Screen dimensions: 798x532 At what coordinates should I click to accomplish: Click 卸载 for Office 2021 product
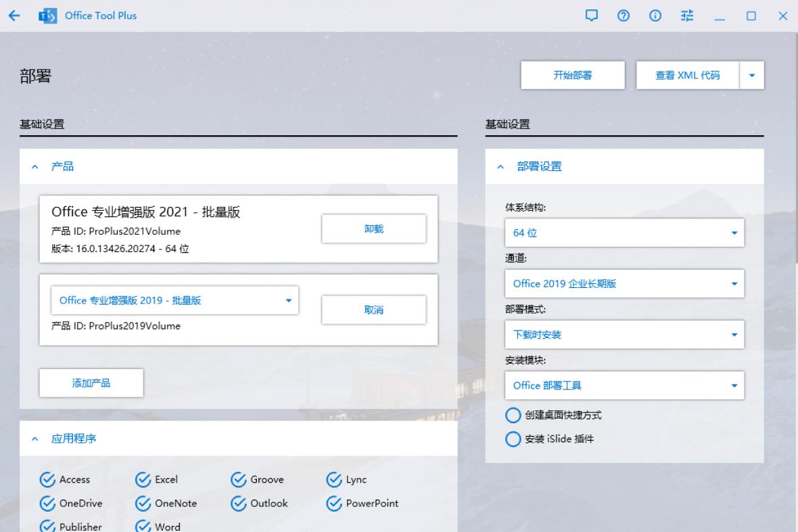[x=373, y=229]
